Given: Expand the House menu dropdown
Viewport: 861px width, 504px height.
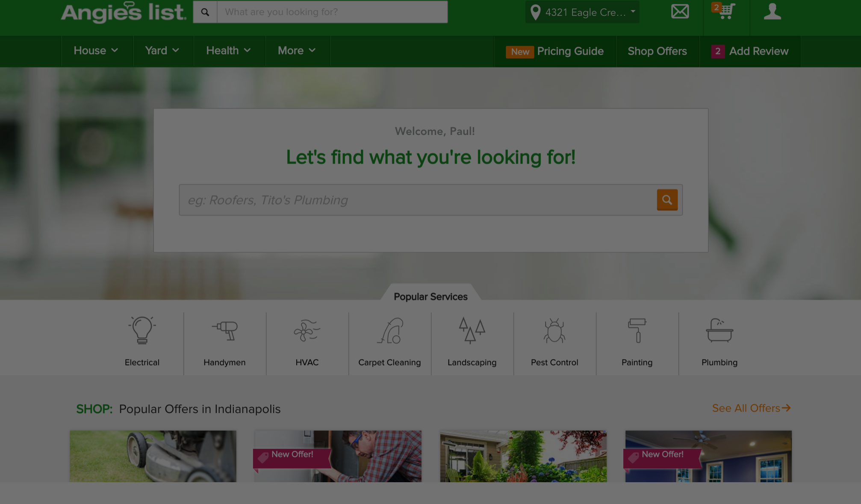Looking at the screenshot, I should [96, 51].
